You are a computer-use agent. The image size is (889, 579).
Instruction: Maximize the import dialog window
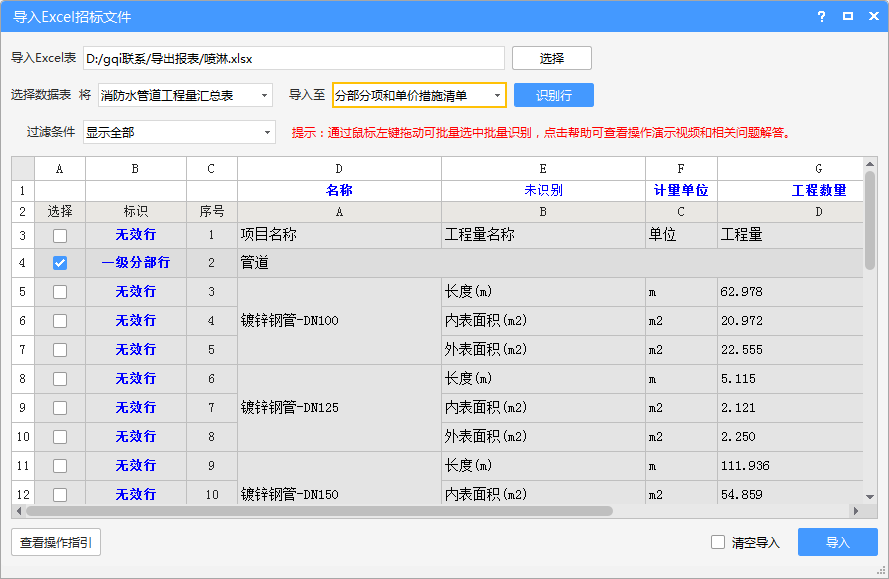tap(848, 16)
